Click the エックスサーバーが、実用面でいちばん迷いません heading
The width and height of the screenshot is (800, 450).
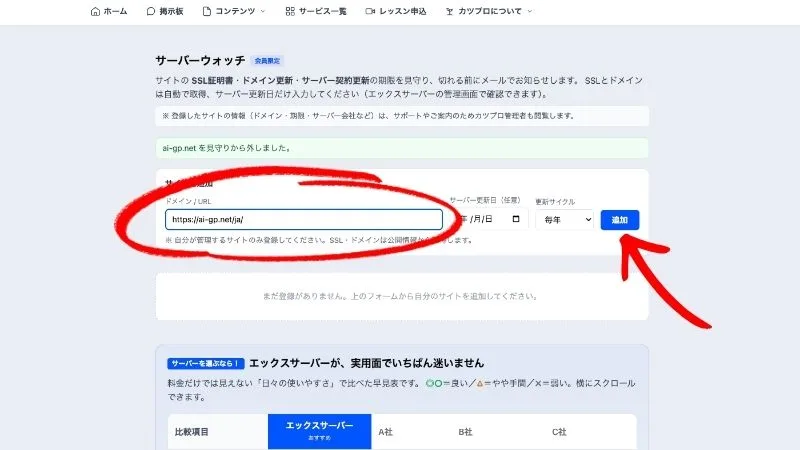(366, 363)
